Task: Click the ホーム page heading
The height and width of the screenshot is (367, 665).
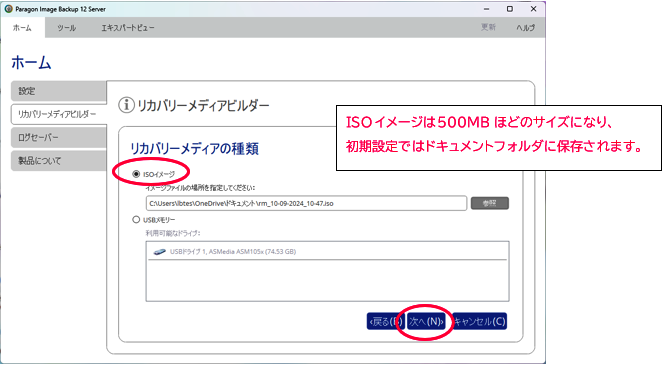Action: coord(31,62)
